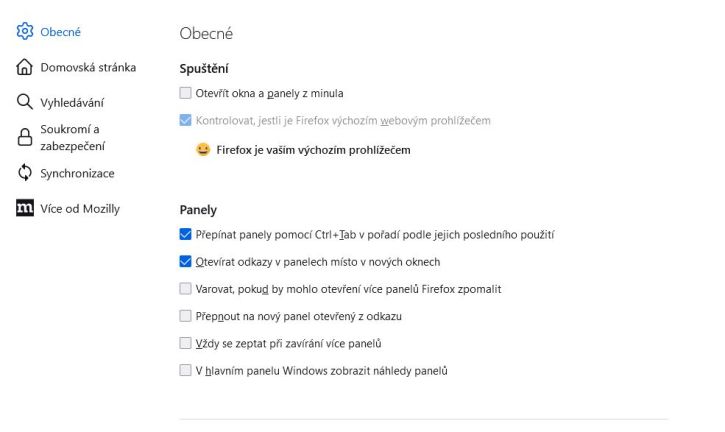Screen dimensions: 725x432
Task: Uncheck Ctrl+Tab panel switching option
Action: point(185,234)
